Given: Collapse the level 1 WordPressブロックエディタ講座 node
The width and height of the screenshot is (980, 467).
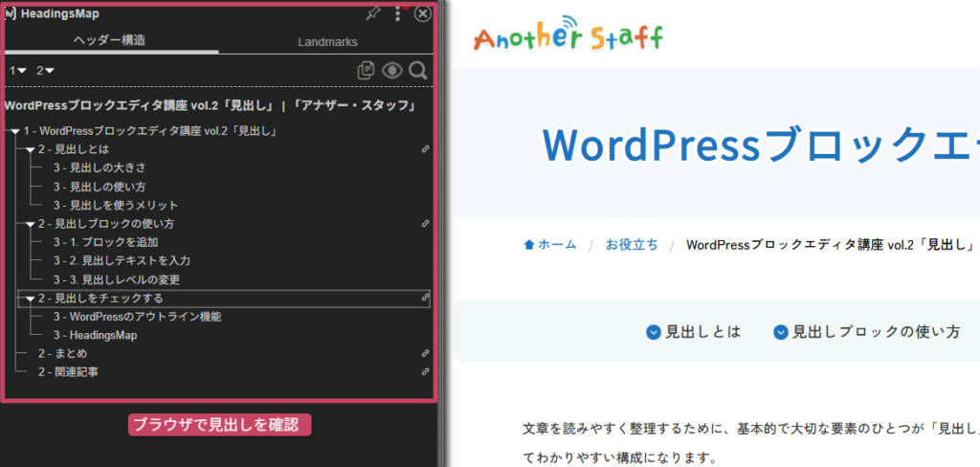Looking at the screenshot, I should tap(15, 132).
